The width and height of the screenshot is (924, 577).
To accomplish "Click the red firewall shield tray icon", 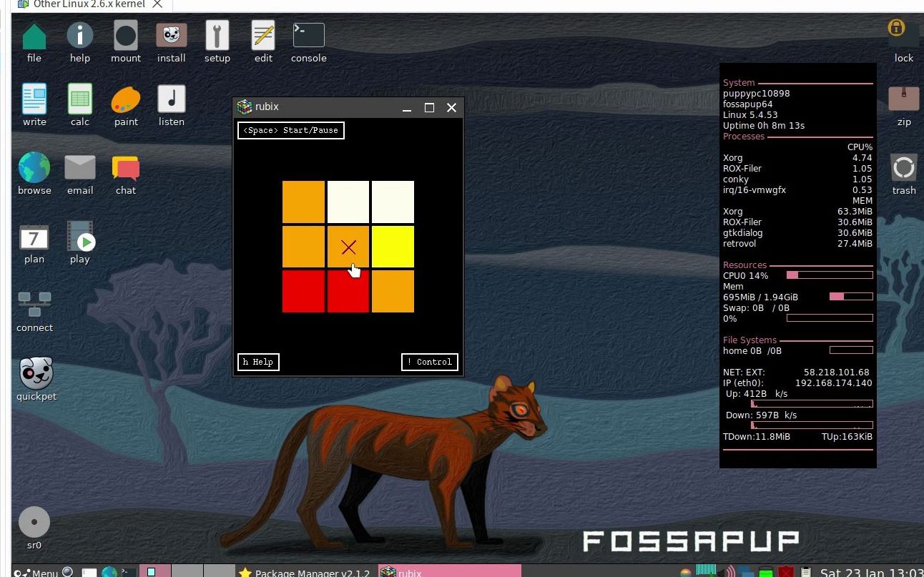I will pyautogui.click(x=787, y=572).
